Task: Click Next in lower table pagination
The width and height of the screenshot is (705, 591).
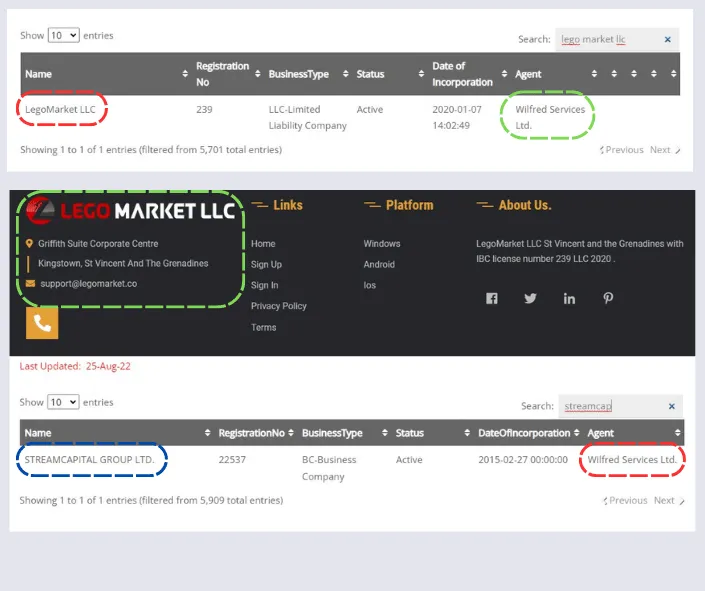Action: pos(669,501)
